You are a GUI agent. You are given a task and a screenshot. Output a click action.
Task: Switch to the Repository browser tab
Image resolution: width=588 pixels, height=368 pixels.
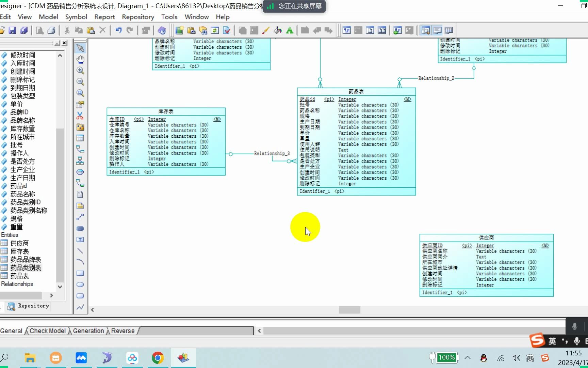(x=29, y=306)
